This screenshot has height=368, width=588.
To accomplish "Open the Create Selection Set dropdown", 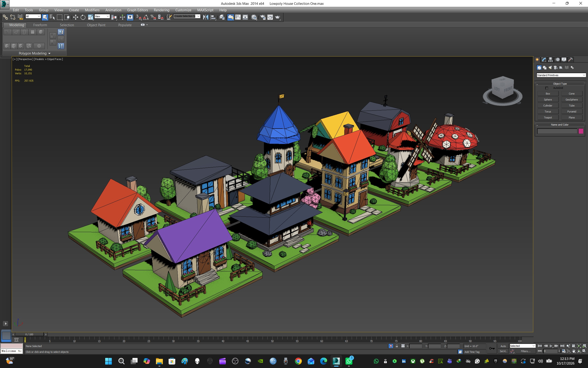I will click(x=187, y=16).
